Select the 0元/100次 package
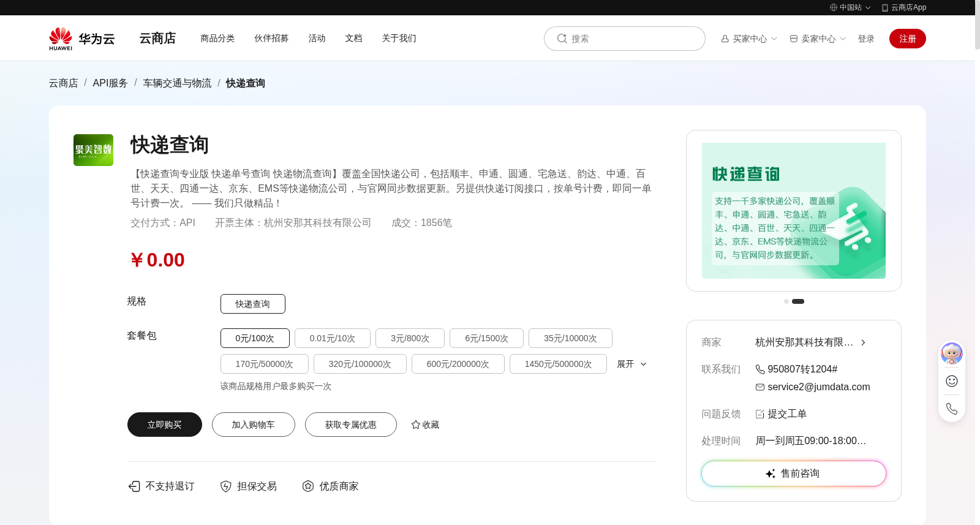This screenshot has width=980, height=525. 255,338
